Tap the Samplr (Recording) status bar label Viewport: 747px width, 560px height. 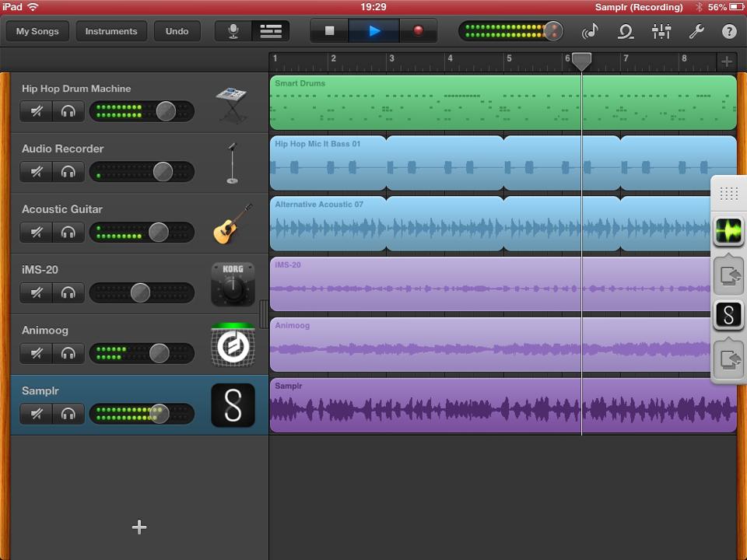(638, 7)
